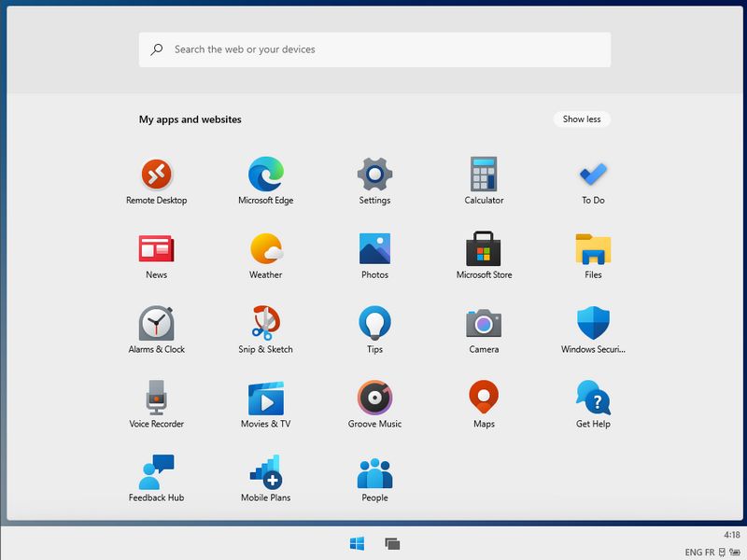Open the Maps app
747x560 pixels.
(484, 404)
